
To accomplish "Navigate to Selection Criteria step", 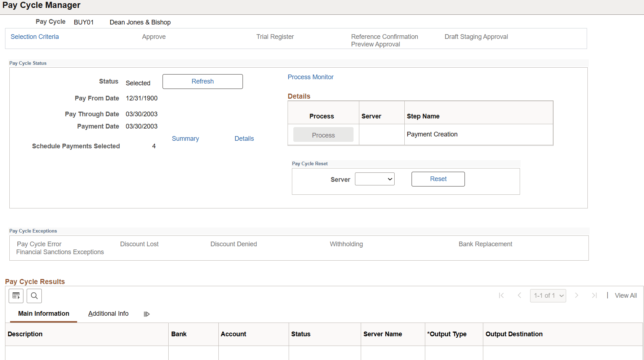I will click(35, 36).
